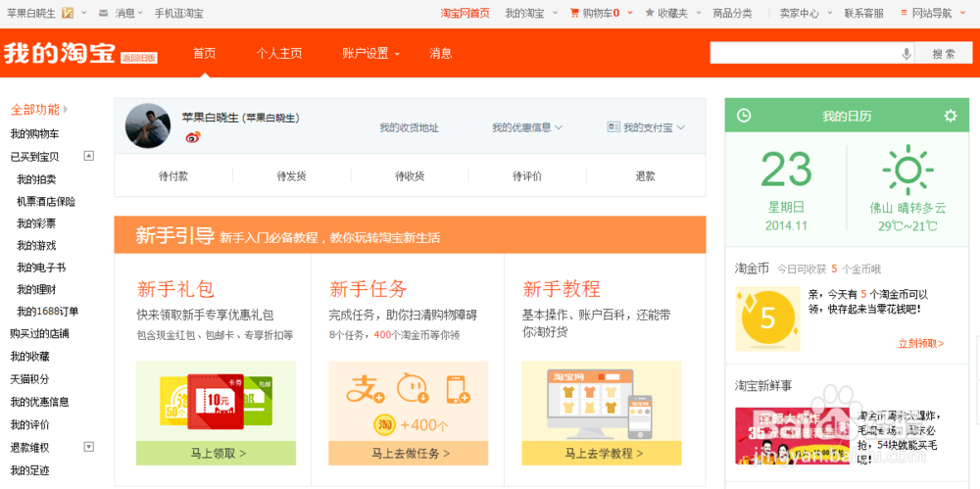The height and width of the screenshot is (489, 980).
Task: Open 我的1688订单 in the sidebar
Action: tap(47, 312)
